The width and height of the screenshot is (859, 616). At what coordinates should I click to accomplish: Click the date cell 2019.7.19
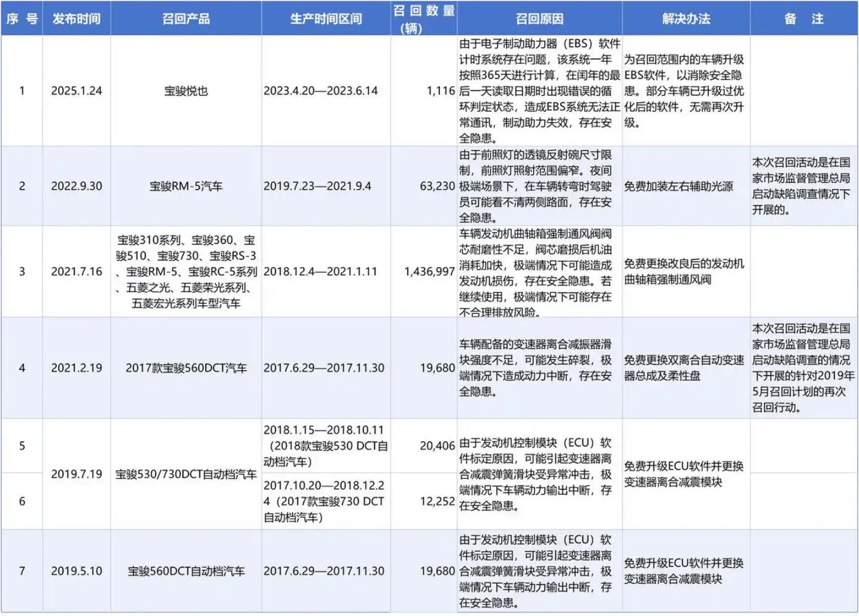click(77, 474)
